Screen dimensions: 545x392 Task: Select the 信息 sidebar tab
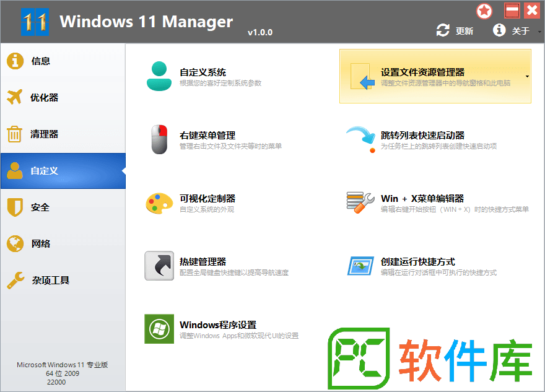pyautogui.click(x=63, y=61)
